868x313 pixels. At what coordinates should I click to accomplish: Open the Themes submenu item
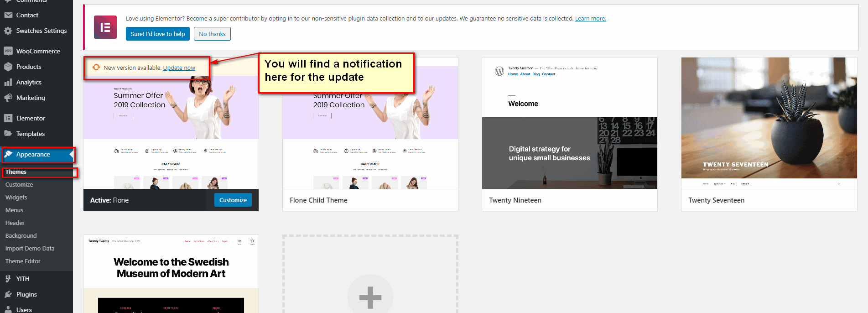(x=16, y=172)
